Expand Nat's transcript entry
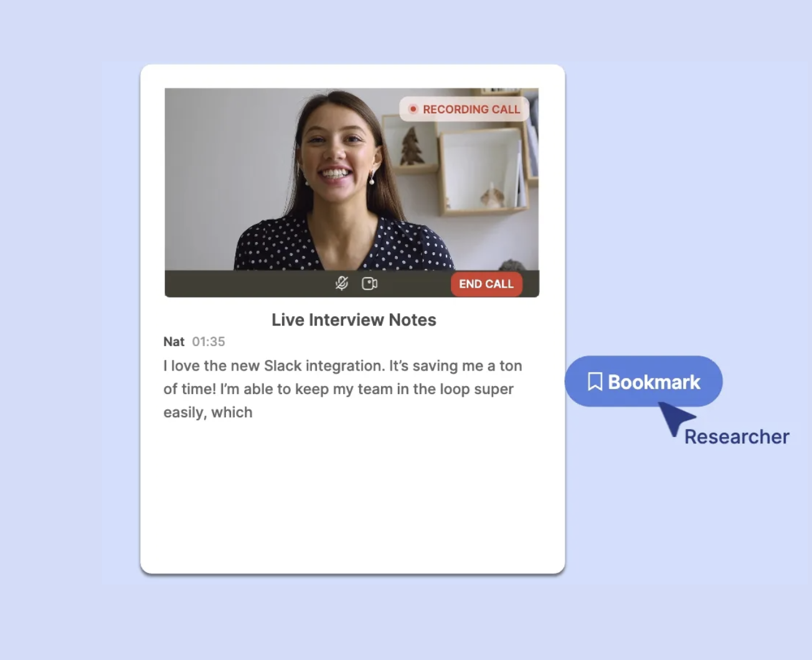 click(174, 341)
